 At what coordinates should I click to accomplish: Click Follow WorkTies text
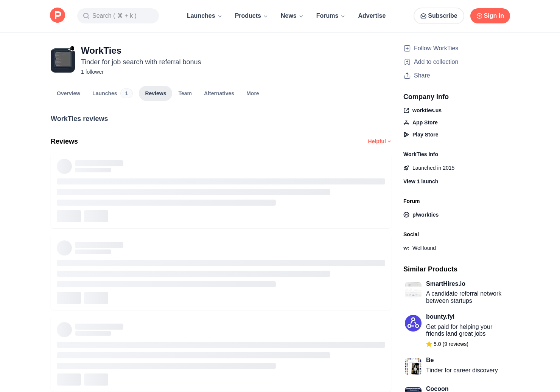436,48
